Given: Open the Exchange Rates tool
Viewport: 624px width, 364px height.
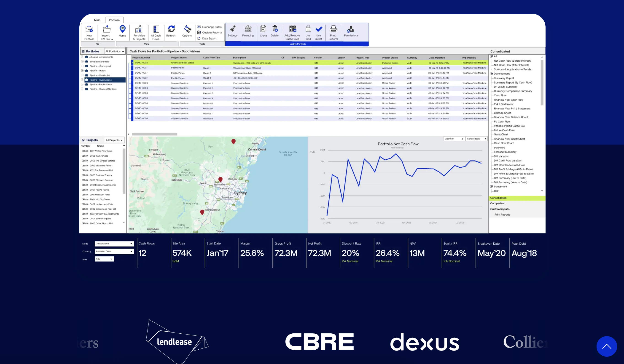Looking at the screenshot, I should (210, 27).
